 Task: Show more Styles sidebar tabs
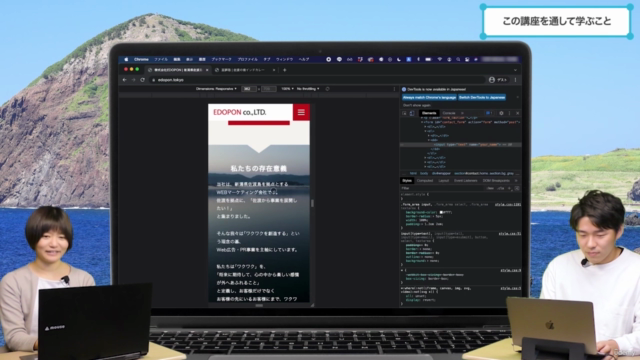click(516, 180)
